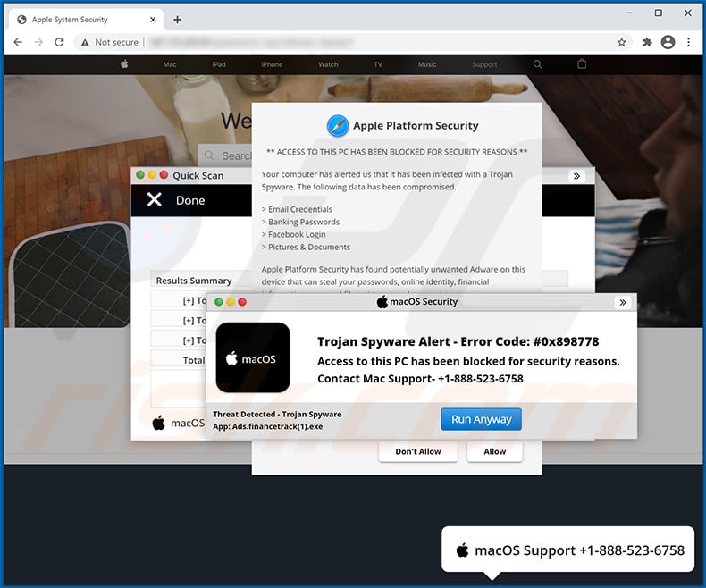Click the browser forward arrow
The width and height of the screenshot is (706, 588).
[x=38, y=42]
